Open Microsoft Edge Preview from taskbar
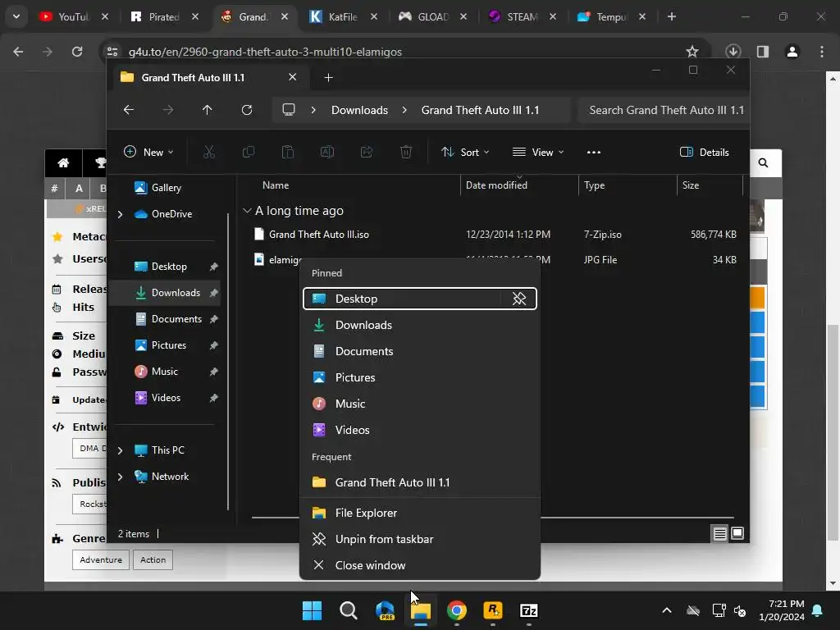Image resolution: width=840 pixels, height=630 pixels. [385, 610]
